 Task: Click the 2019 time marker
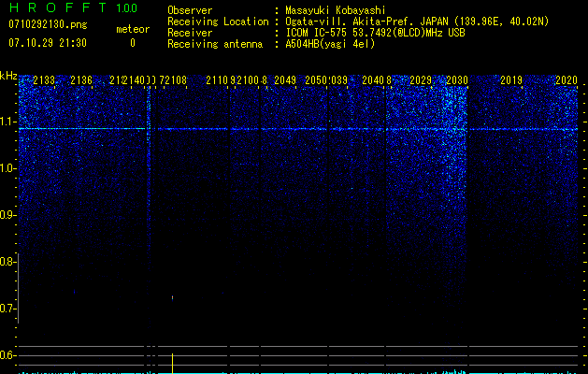[511, 80]
